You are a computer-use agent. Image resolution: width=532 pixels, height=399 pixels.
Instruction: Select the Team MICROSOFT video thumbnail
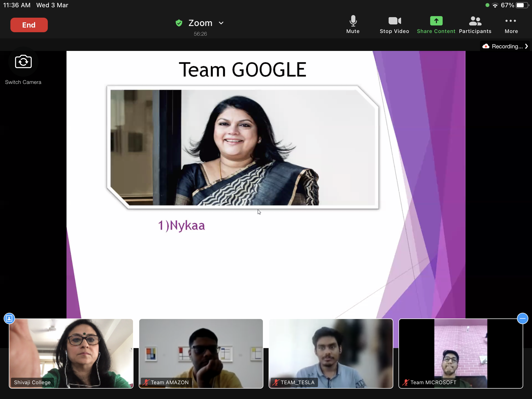[x=461, y=354]
